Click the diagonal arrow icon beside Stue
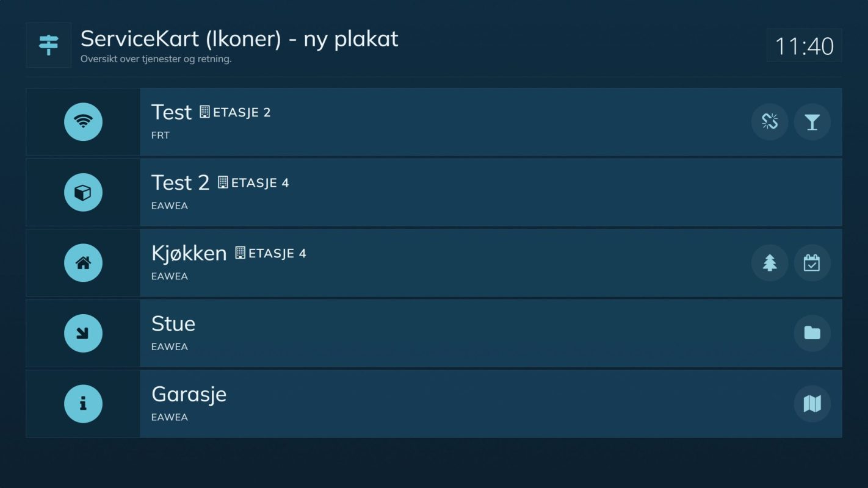This screenshot has width=868, height=488. click(x=83, y=334)
